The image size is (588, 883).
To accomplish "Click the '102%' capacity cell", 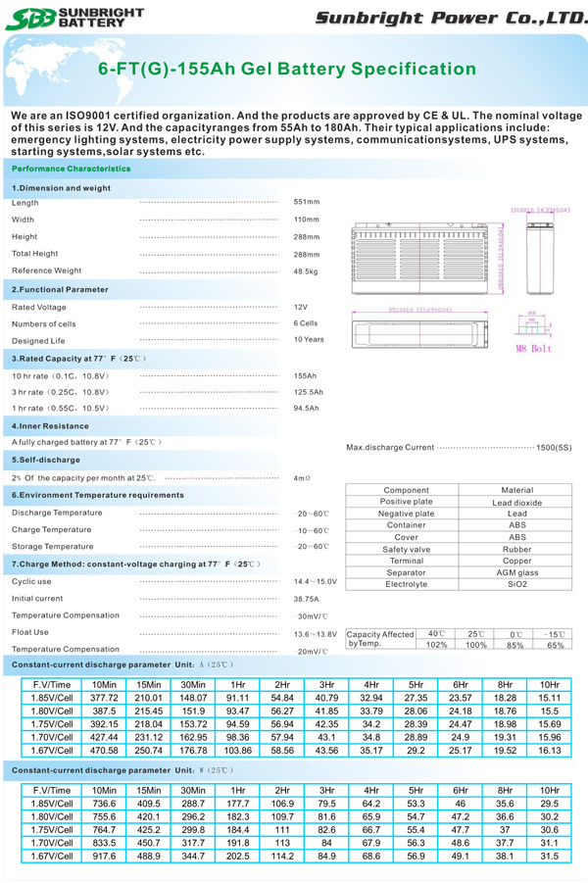I will (x=436, y=645).
